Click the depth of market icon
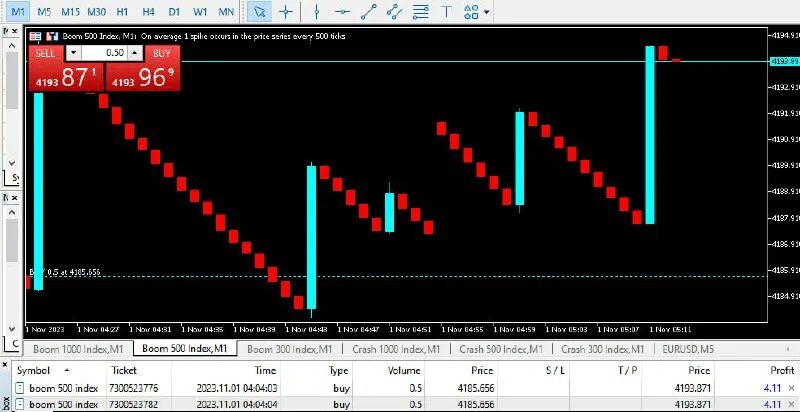This screenshot has width=800, height=412. [52, 36]
